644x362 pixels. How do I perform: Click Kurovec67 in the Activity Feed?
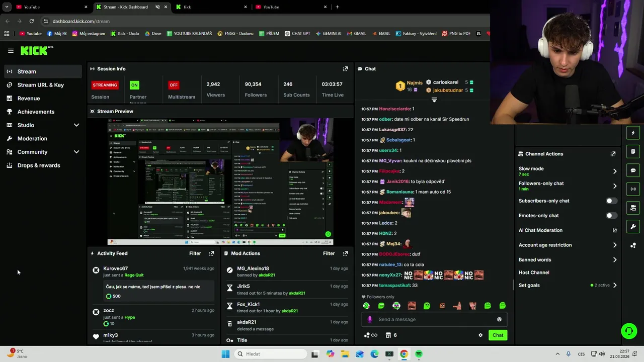point(115,268)
